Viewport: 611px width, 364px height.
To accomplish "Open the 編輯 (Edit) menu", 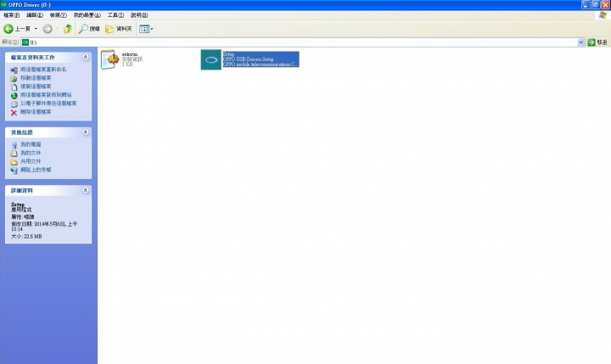I will [x=35, y=15].
